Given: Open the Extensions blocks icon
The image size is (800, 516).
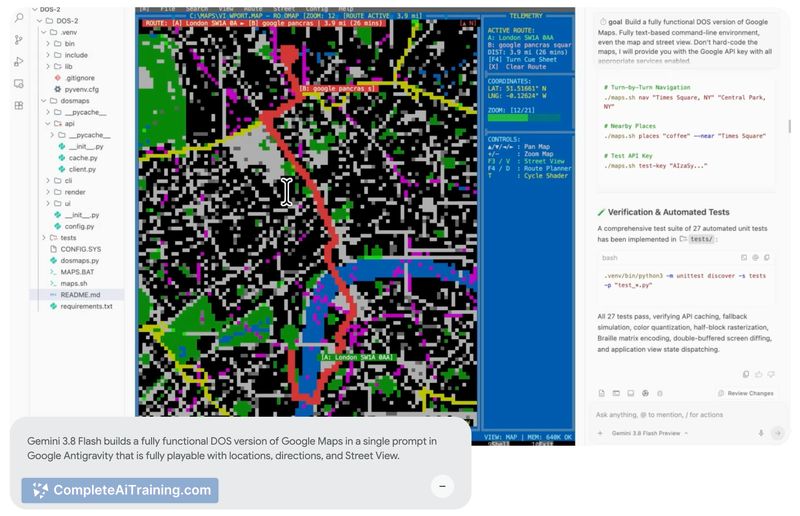Looking at the screenshot, I should pyautogui.click(x=19, y=106).
